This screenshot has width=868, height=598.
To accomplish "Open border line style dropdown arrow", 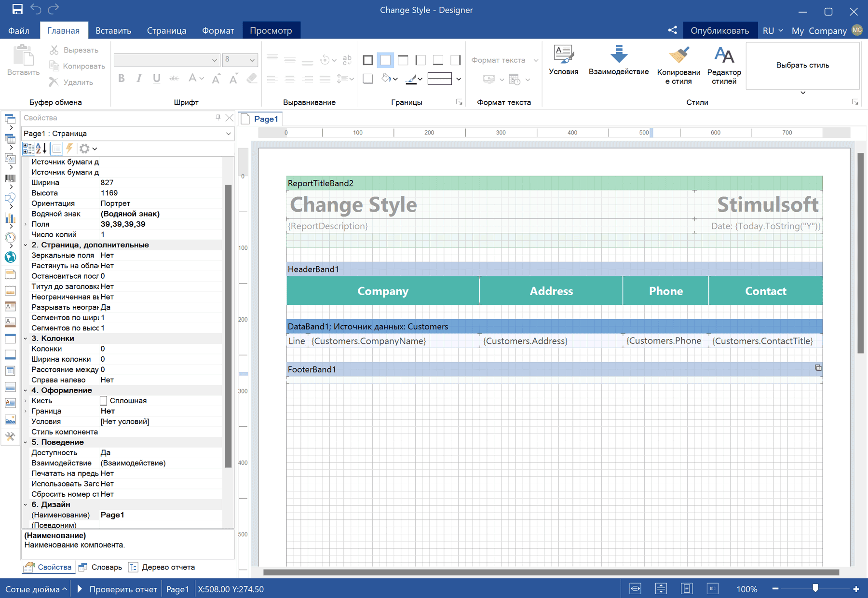I will click(x=458, y=79).
